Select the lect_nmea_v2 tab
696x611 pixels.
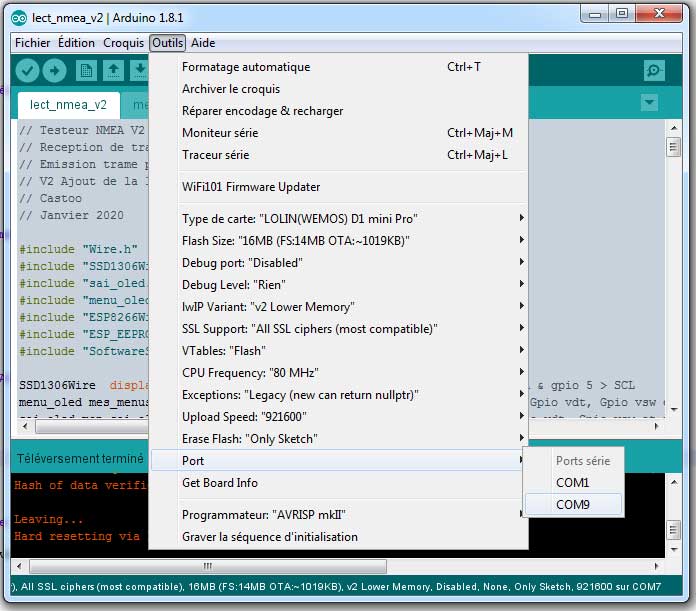click(x=68, y=105)
